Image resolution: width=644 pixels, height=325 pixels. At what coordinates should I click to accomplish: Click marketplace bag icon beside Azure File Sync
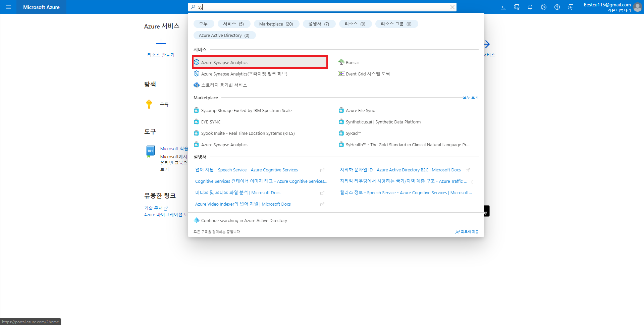click(341, 110)
